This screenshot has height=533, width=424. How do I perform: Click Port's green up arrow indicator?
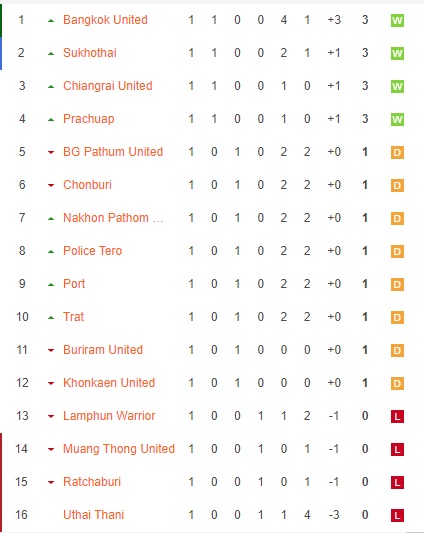tap(51, 285)
